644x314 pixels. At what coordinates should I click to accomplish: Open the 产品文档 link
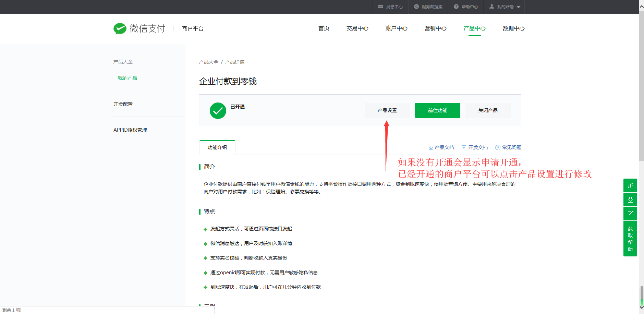pos(444,147)
